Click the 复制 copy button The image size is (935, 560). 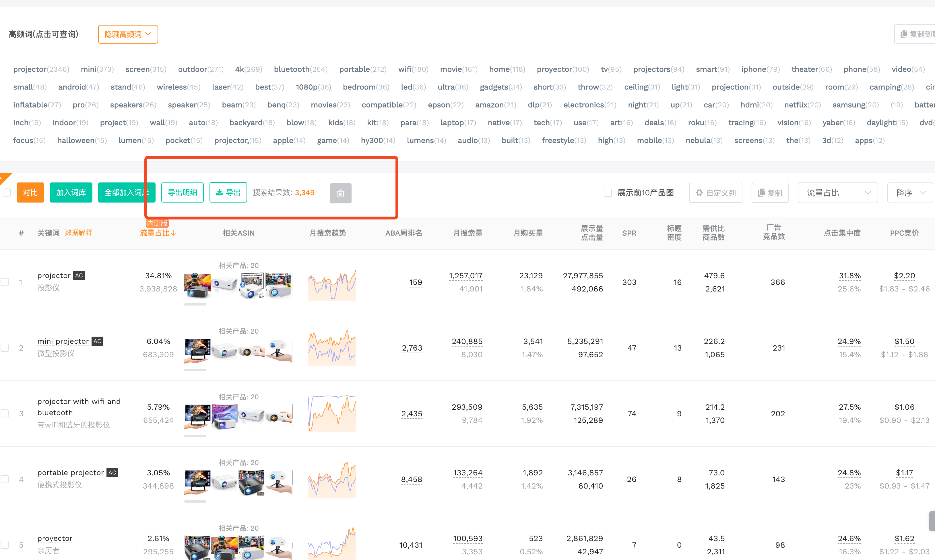tap(770, 193)
